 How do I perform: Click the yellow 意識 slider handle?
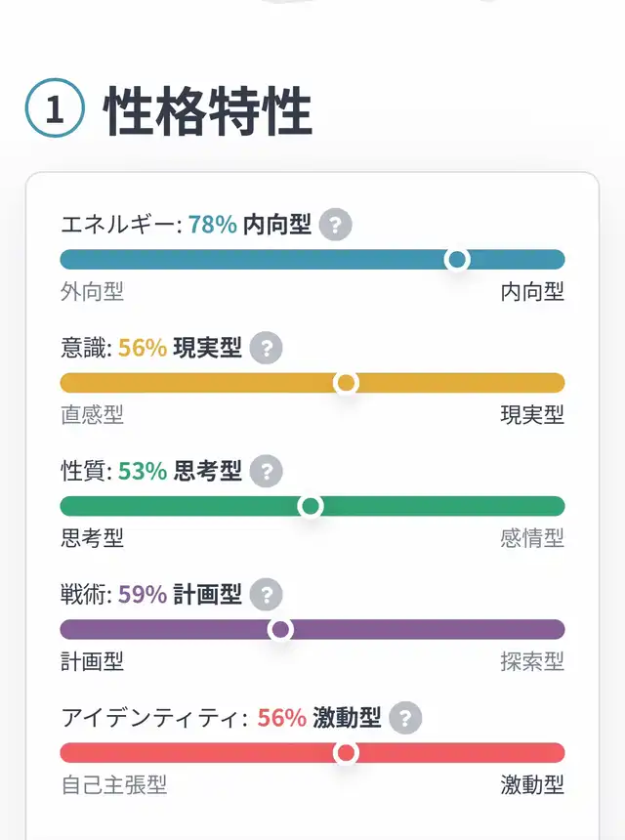click(x=346, y=383)
